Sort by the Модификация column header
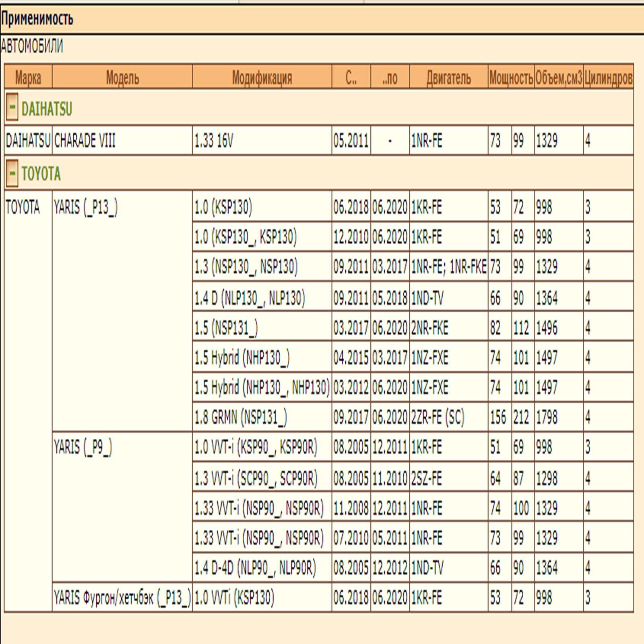The width and height of the screenshot is (644, 644). [x=262, y=77]
